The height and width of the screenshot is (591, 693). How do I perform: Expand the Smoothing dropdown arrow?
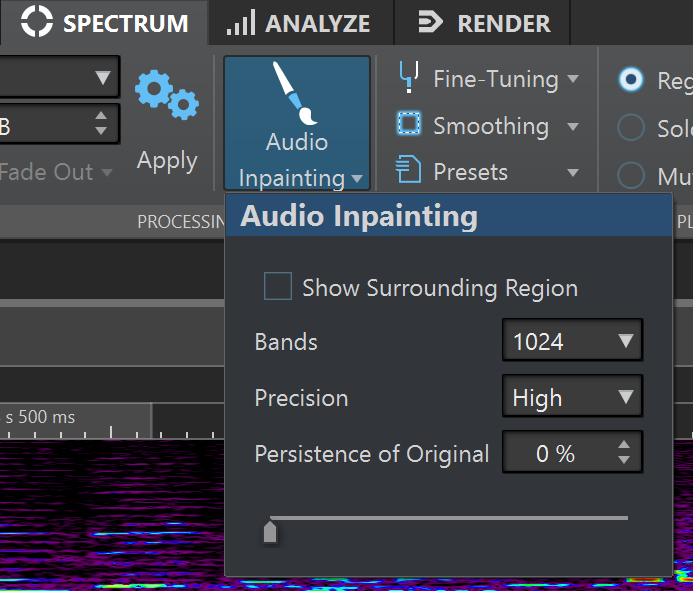click(x=573, y=127)
